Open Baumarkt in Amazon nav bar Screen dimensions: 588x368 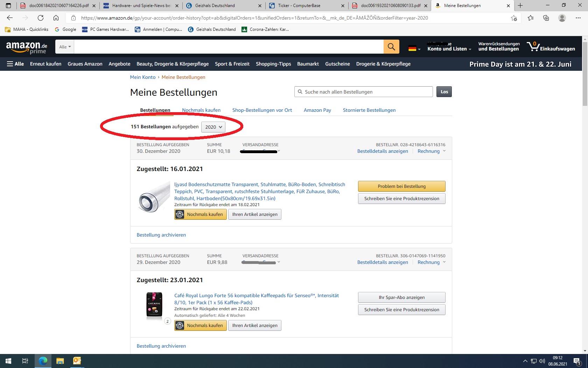coord(308,64)
